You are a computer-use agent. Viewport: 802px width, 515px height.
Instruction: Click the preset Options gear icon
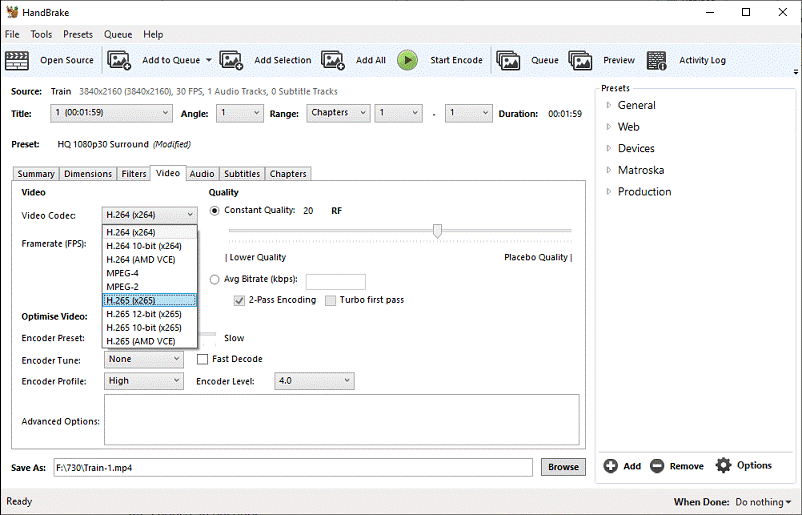[x=723, y=465]
